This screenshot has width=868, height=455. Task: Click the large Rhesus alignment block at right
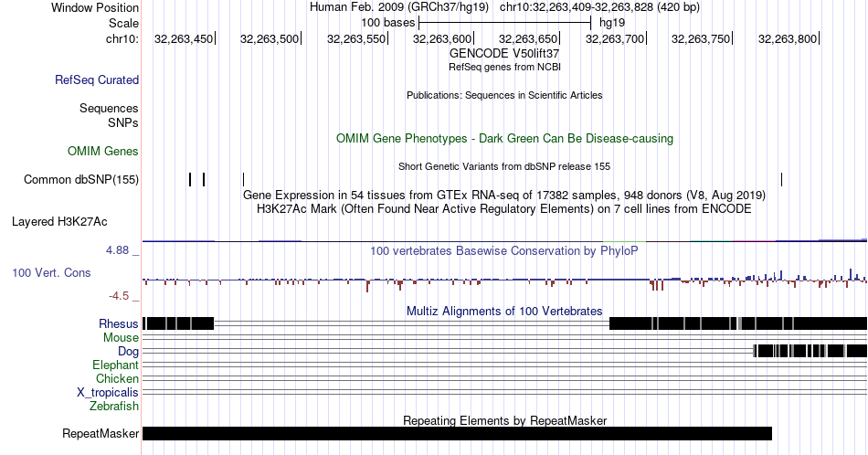[x=738, y=323]
